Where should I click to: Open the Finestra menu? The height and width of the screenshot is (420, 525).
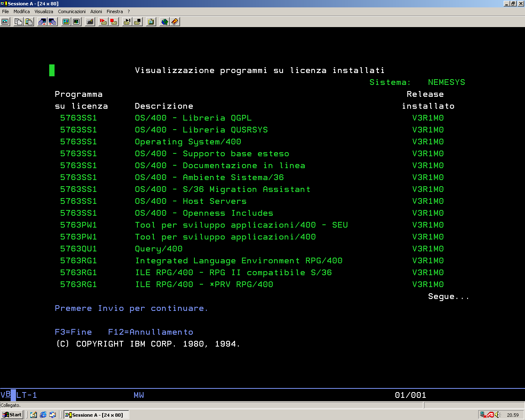click(115, 11)
